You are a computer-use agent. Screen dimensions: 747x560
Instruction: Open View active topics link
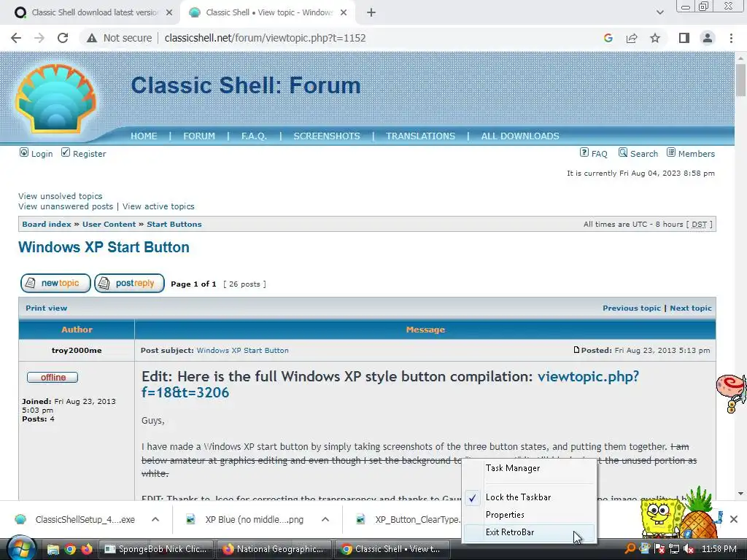[x=158, y=206]
